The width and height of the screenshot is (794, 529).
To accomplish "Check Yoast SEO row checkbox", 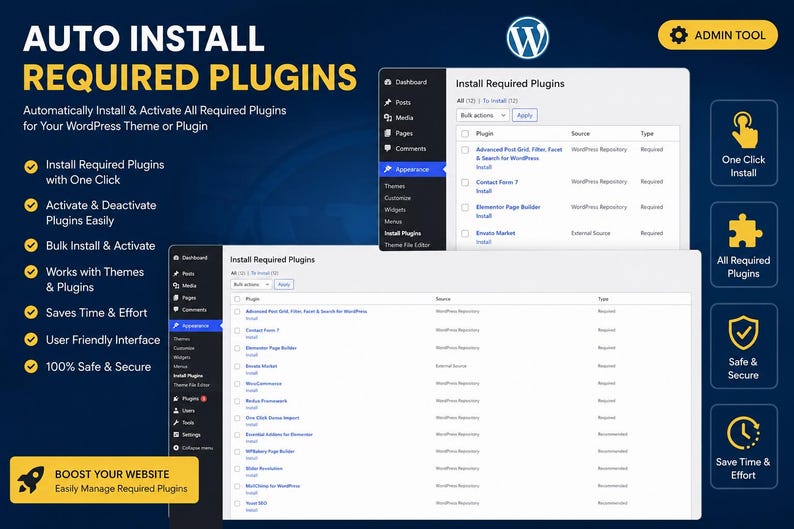I will pyautogui.click(x=237, y=503).
